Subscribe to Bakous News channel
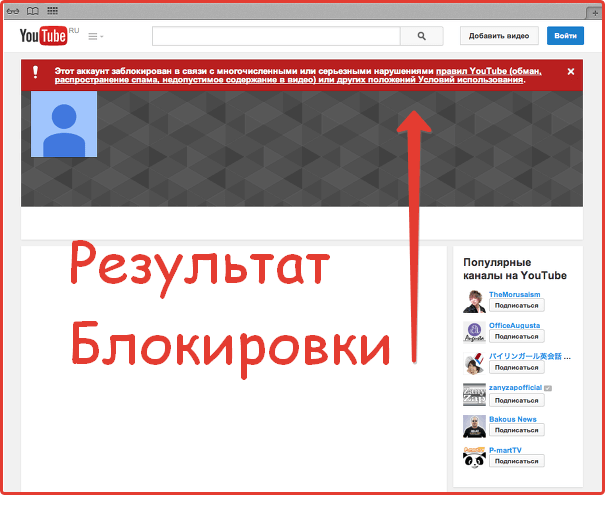The height and width of the screenshot is (525, 605). tap(515, 430)
